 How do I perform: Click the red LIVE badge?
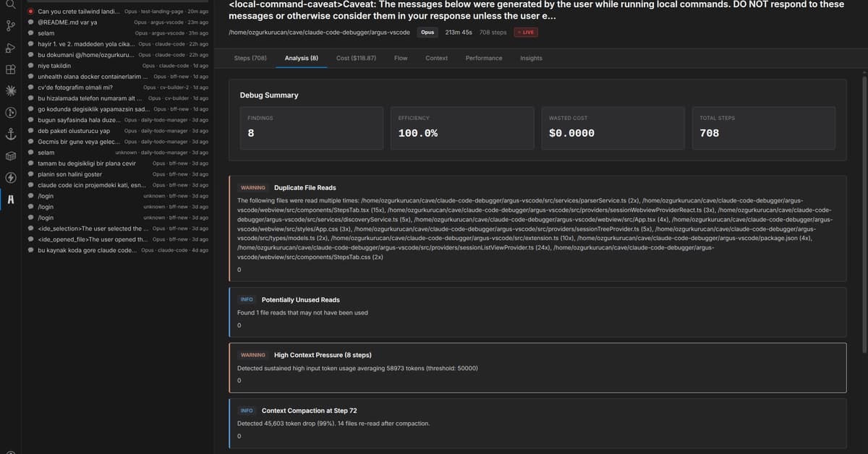(x=526, y=33)
